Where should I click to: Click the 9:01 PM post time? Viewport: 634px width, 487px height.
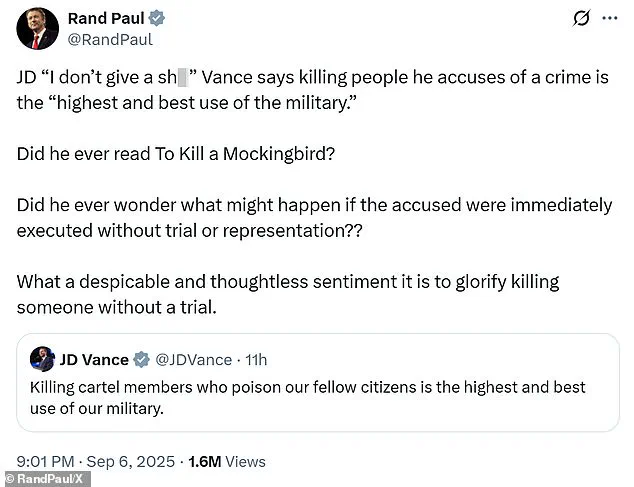pyautogui.click(x=46, y=461)
